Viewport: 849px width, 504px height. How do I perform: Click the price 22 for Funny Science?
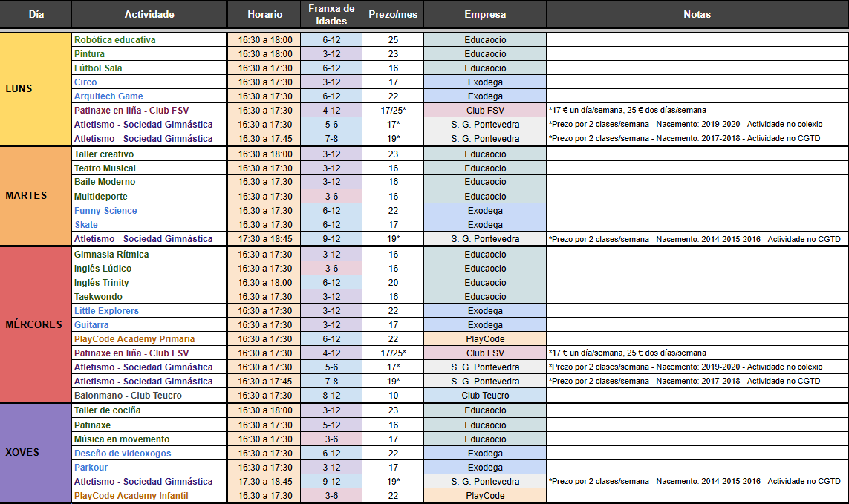(x=393, y=210)
